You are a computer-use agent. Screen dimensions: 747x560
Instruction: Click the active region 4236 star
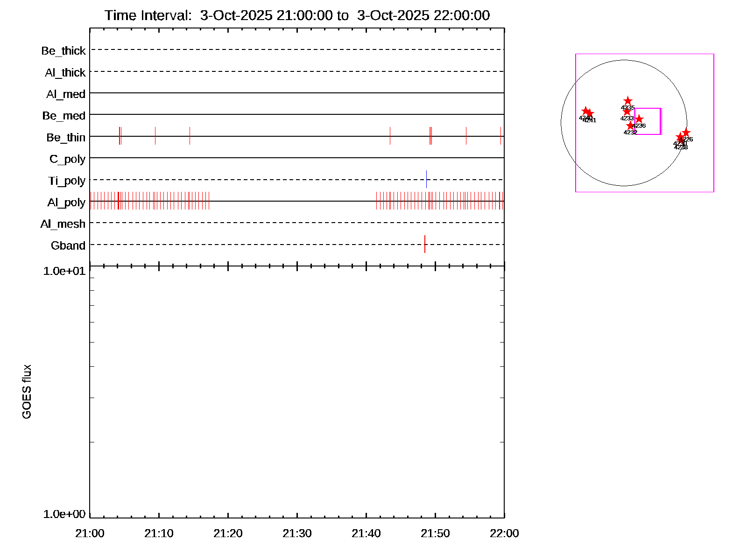click(639, 119)
